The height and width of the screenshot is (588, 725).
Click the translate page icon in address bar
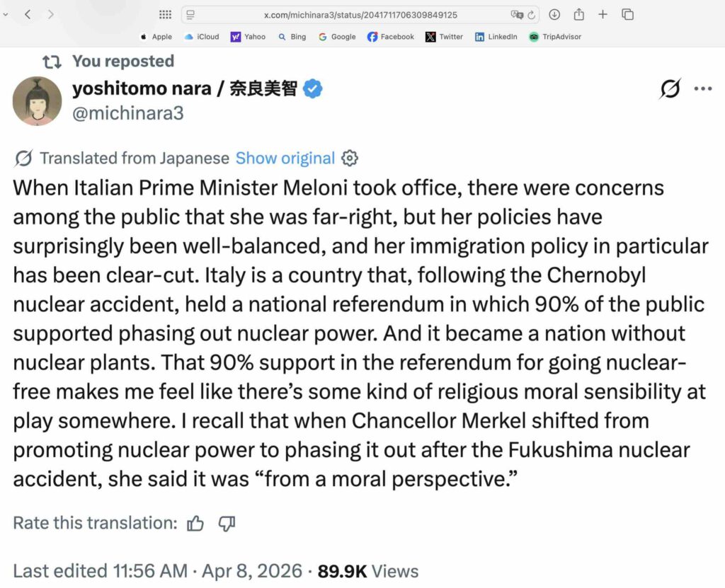point(518,14)
